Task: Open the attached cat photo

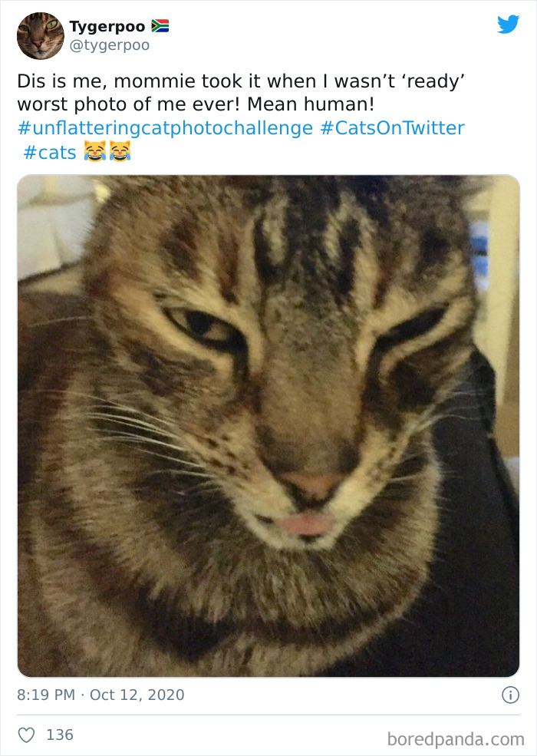Action: tap(268, 424)
